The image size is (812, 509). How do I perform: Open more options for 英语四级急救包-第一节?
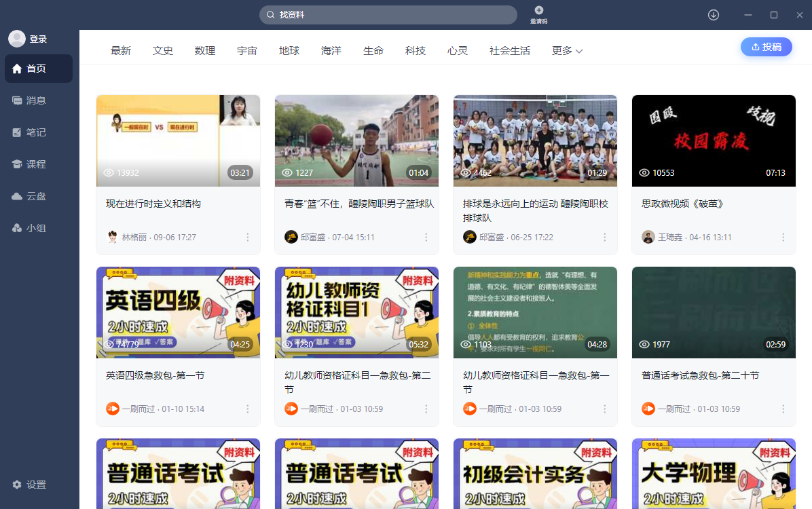(x=248, y=409)
